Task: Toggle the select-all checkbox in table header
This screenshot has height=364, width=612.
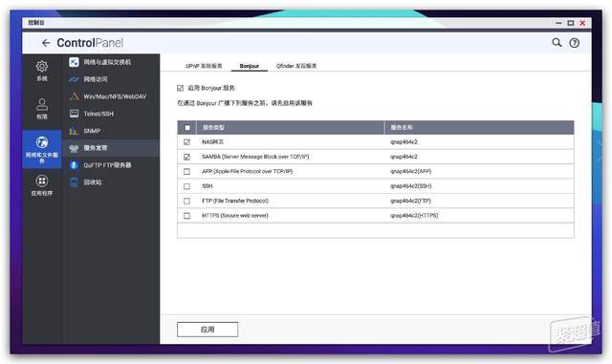Action: [x=187, y=128]
